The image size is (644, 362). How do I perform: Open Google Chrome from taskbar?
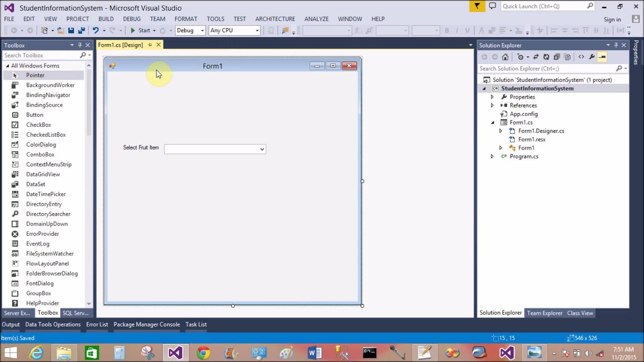pos(203,353)
